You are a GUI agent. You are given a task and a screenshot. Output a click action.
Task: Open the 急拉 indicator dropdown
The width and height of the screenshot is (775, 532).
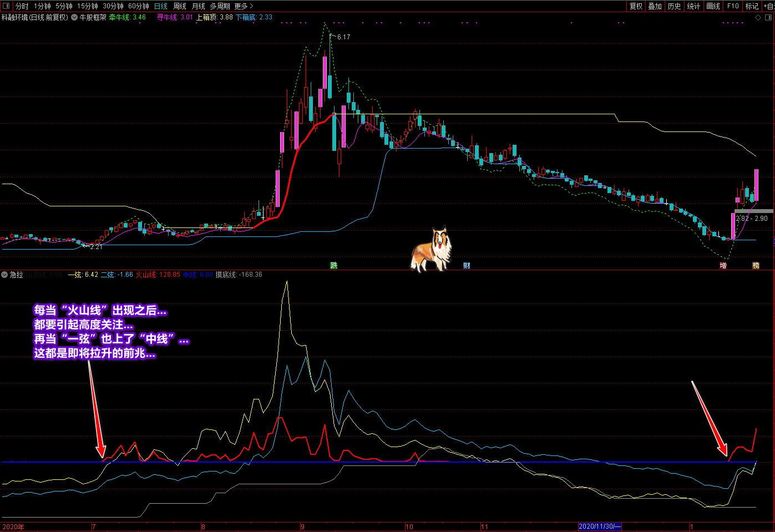point(4,275)
